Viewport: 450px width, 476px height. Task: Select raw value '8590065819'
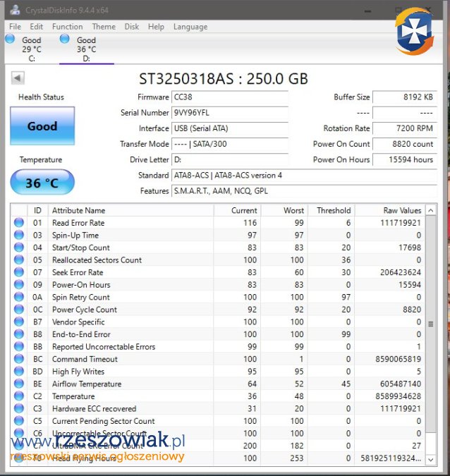tap(398, 359)
